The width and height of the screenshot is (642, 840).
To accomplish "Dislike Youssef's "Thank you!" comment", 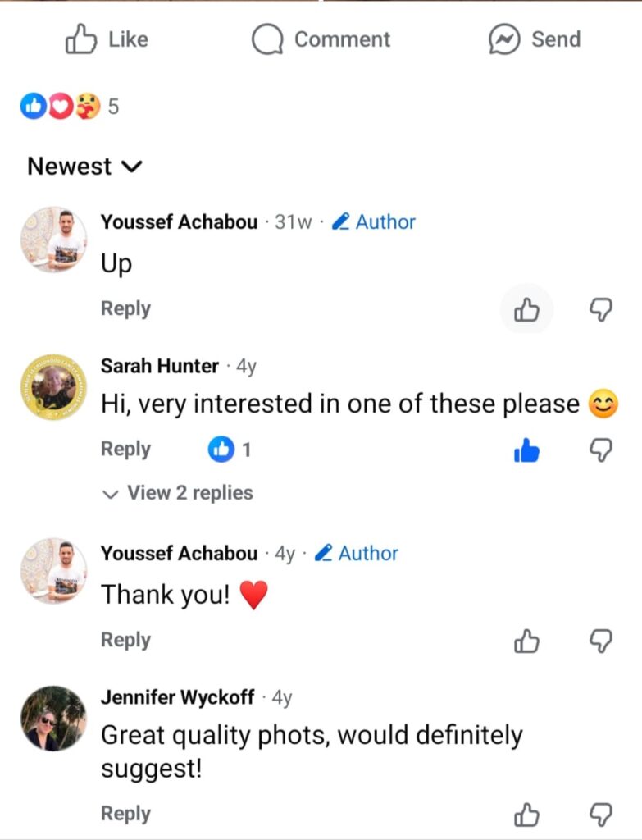I will 602,641.
